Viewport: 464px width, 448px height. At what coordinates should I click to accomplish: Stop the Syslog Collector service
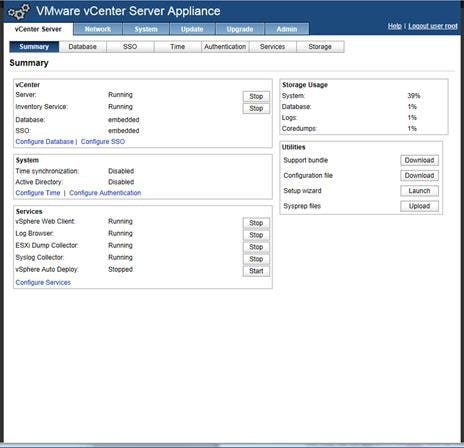point(256,259)
